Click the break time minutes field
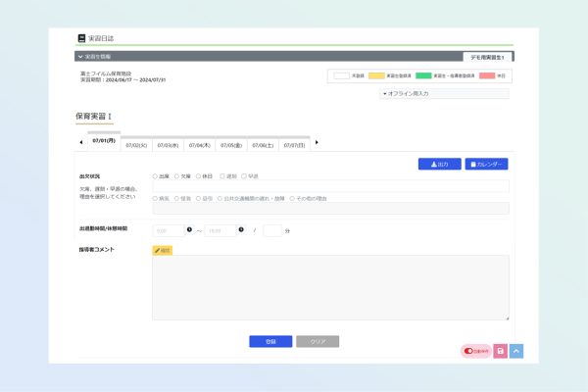The image size is (588, 392). (x=272, y=230)
